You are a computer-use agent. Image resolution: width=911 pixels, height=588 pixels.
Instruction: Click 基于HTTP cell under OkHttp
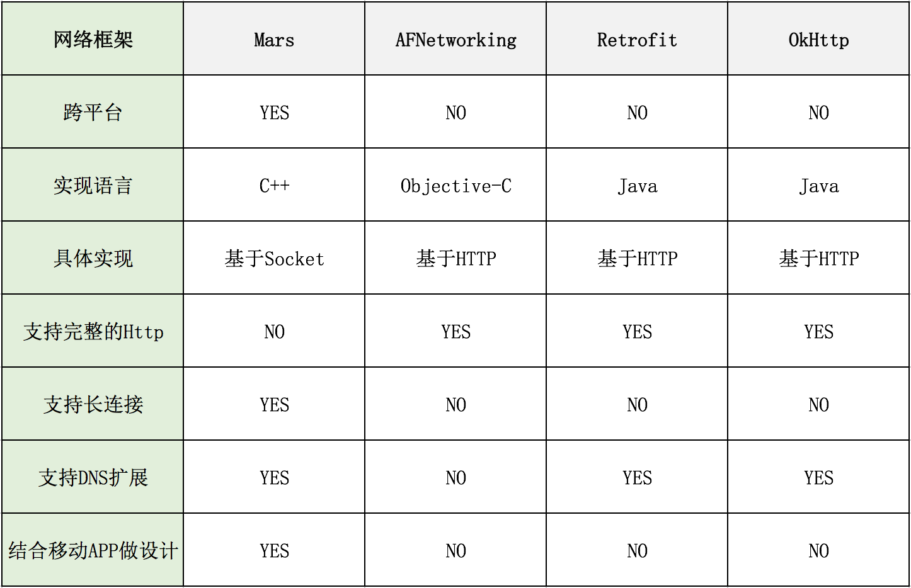(818, 258)
